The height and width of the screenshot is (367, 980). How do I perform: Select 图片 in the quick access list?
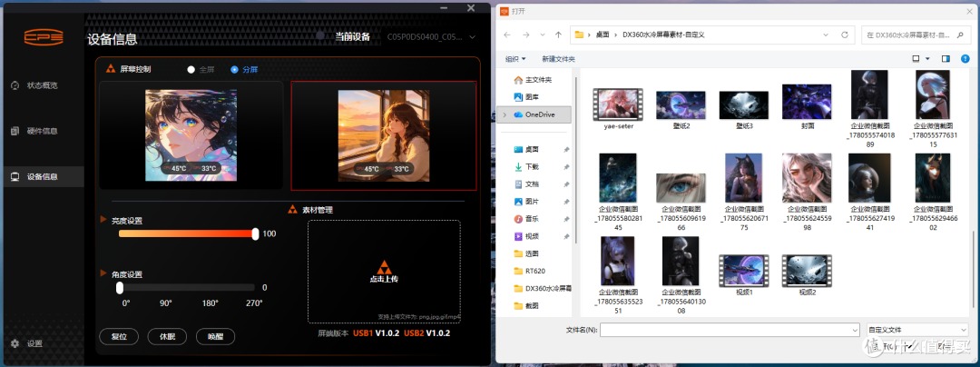532,202
